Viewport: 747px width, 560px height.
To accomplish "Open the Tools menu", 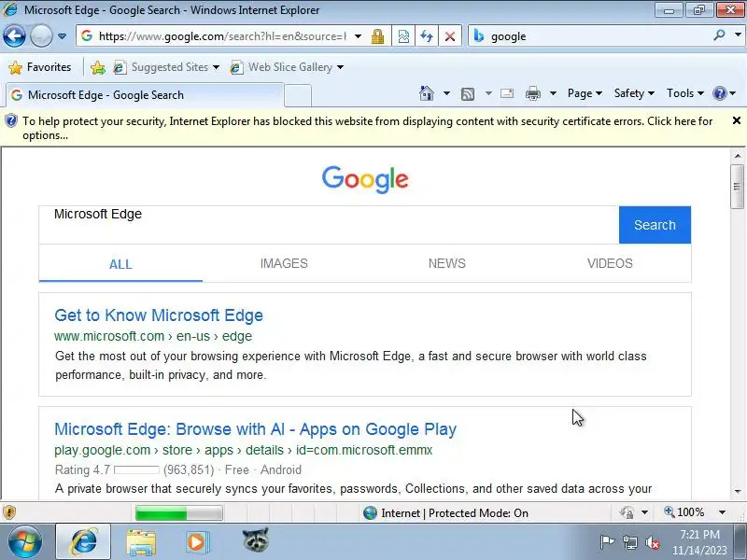I will (x=685, y=93).
